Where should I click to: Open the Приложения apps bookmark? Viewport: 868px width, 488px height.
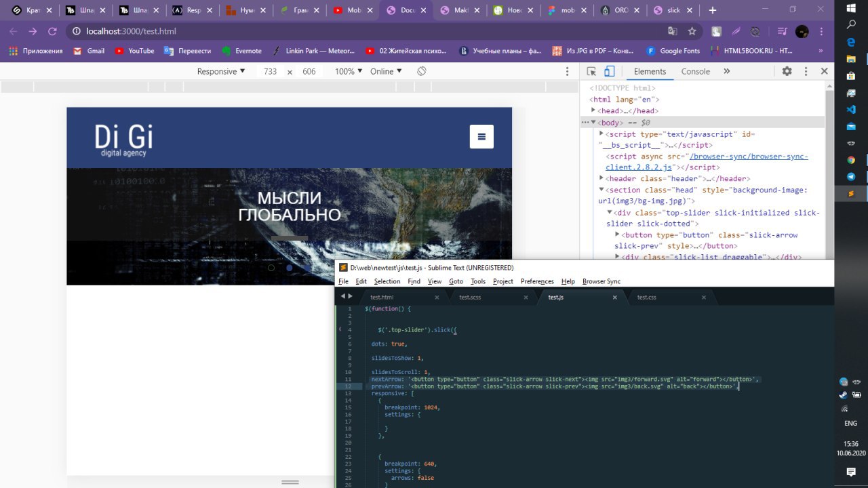point(36,51)
